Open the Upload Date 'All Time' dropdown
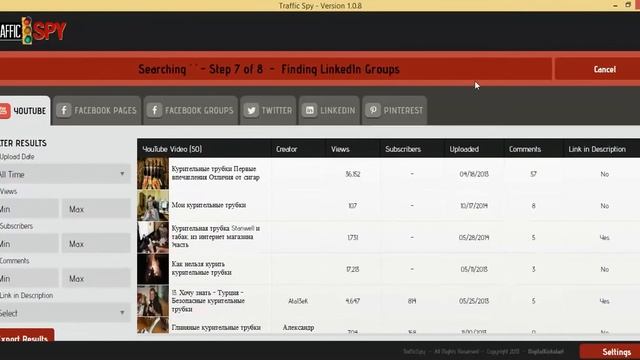 click(64, 174)
